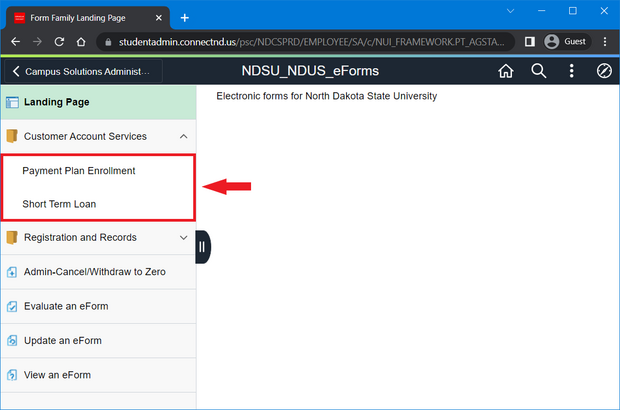Click the Evaluate an eForm icon

click(x=12, y=306)
